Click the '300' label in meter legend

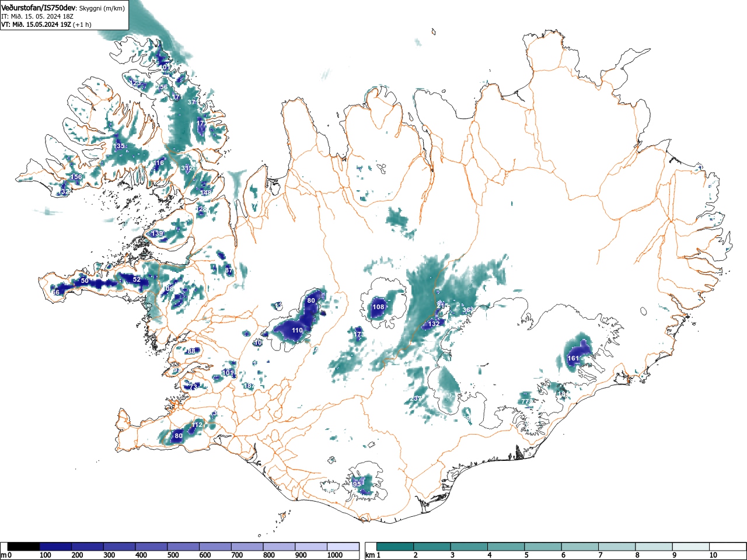point(109,555)
